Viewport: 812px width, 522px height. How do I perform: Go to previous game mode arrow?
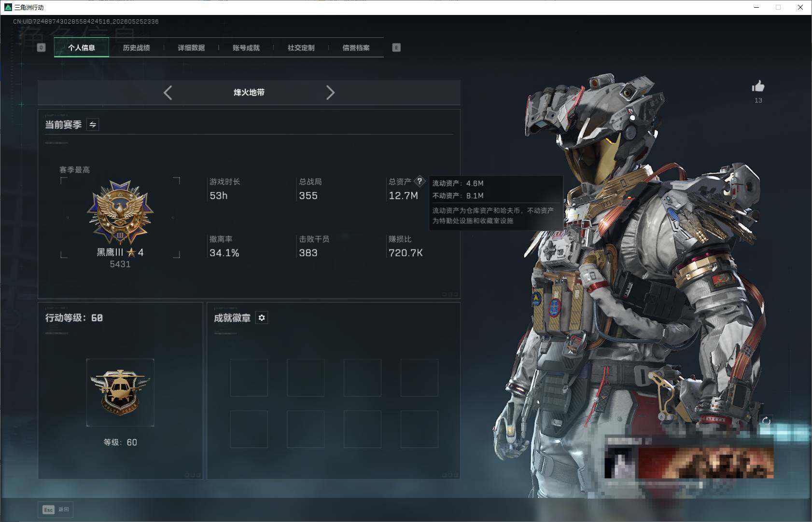pyautogui.click(x=168, y=93)
